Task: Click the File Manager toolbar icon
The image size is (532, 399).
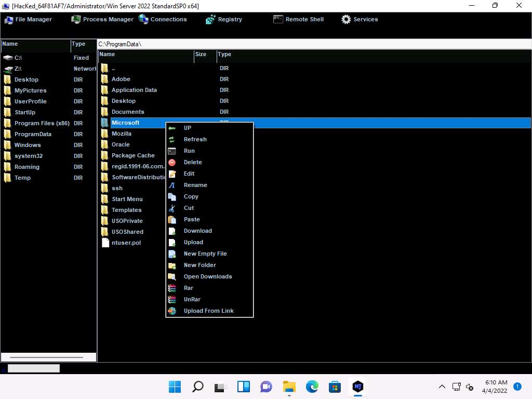Action: (x=9, y=20)
